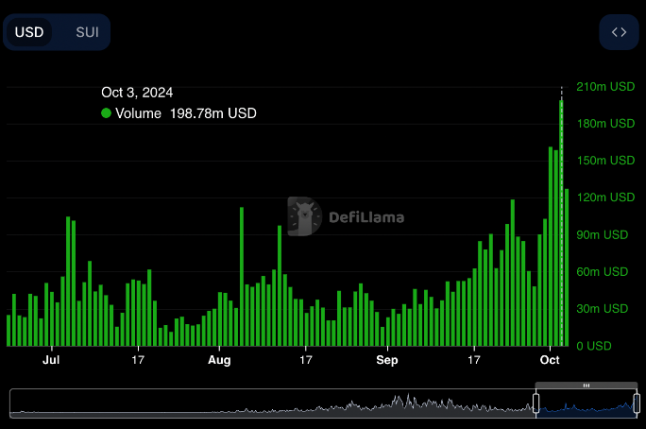Click the Aug label on the x-axis
This screenshot has height=429, width=646.
pos(219,358)
